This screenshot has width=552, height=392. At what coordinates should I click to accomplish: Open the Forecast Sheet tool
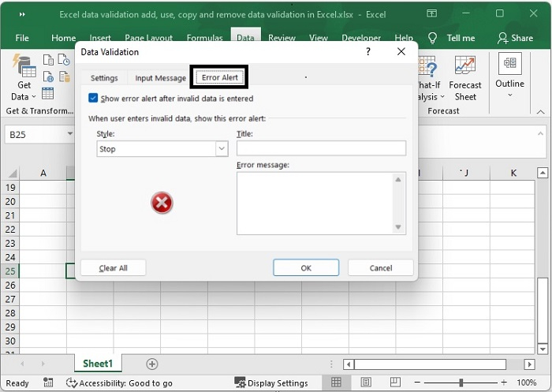465,79
